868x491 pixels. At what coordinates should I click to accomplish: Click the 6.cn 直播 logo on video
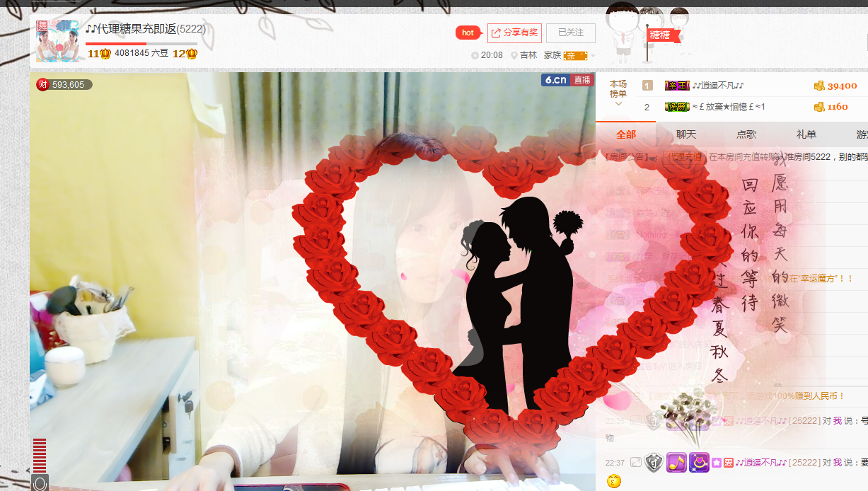coord(567,80)
